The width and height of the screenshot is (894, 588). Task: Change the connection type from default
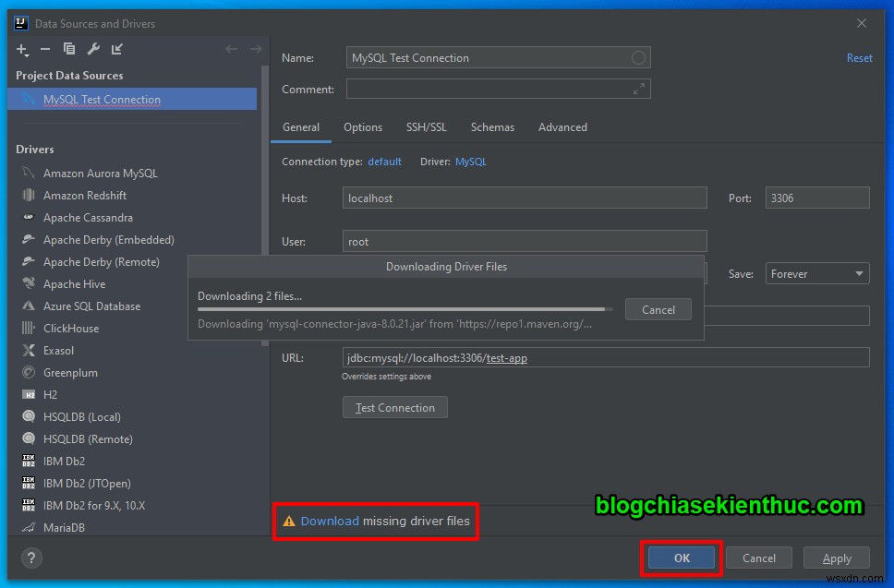point(384,161)
